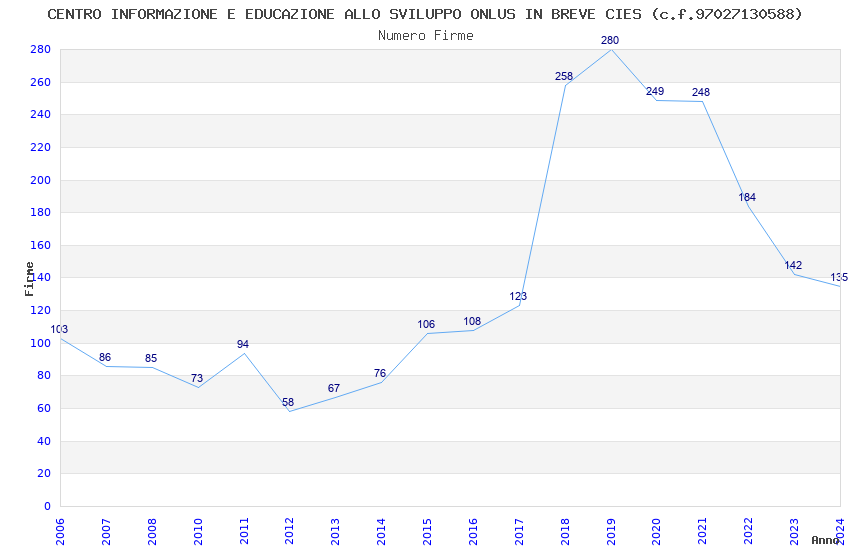This screenshot has width=850, height=550.
Task: Click the rotated Firme y-axis title
Action: pos(29,278)
